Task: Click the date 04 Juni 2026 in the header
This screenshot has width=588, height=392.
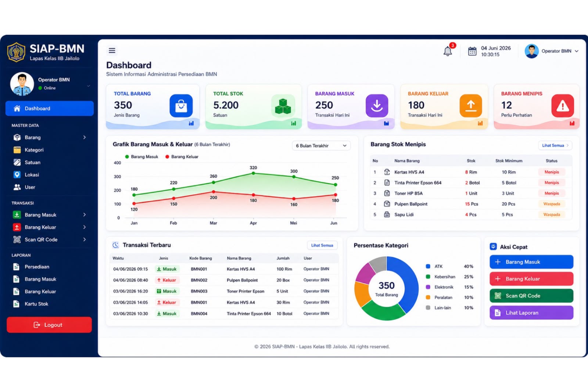Action: pyautogui.click(x=496, y=48)
